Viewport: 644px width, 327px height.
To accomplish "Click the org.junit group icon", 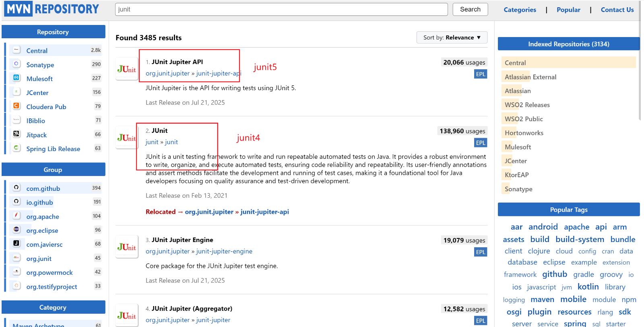I will pyautogui.click(x=17, y=258).
